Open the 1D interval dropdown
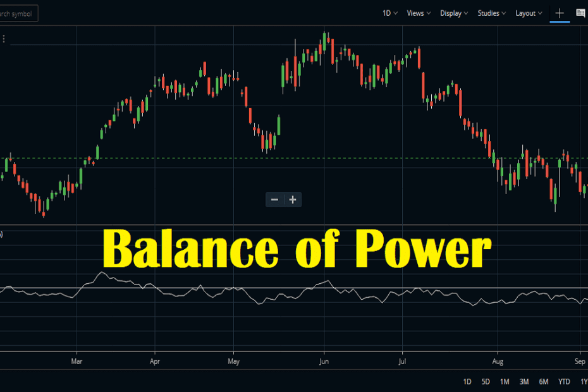Image resolution: width=588 pixels, height=392 pixels. click(x=388, y=13)
